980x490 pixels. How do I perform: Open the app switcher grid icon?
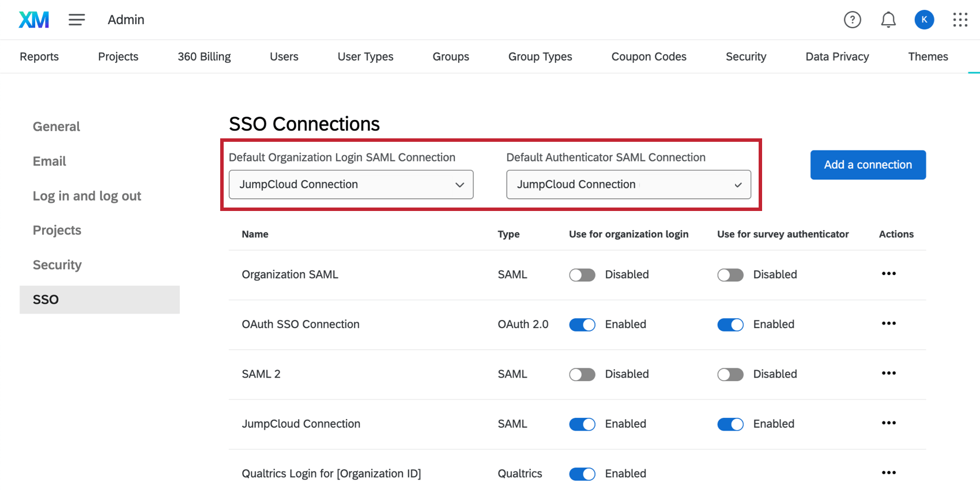(x=960, y=20)
